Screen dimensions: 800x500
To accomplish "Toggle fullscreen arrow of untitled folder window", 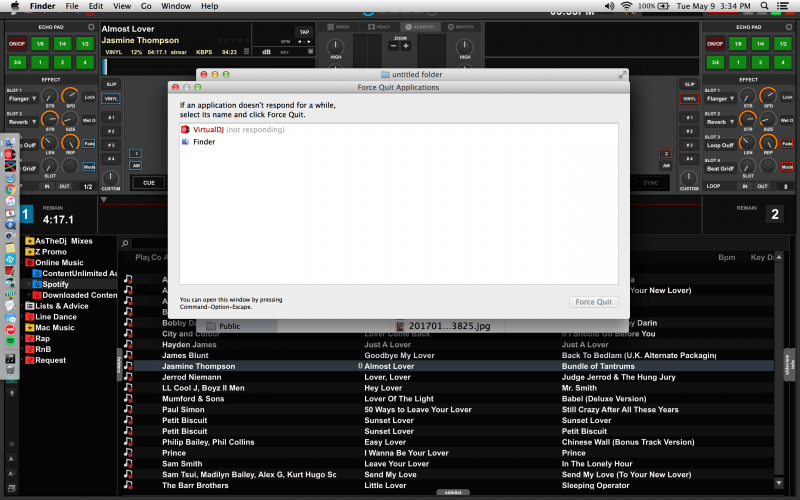I will point(622,75).
